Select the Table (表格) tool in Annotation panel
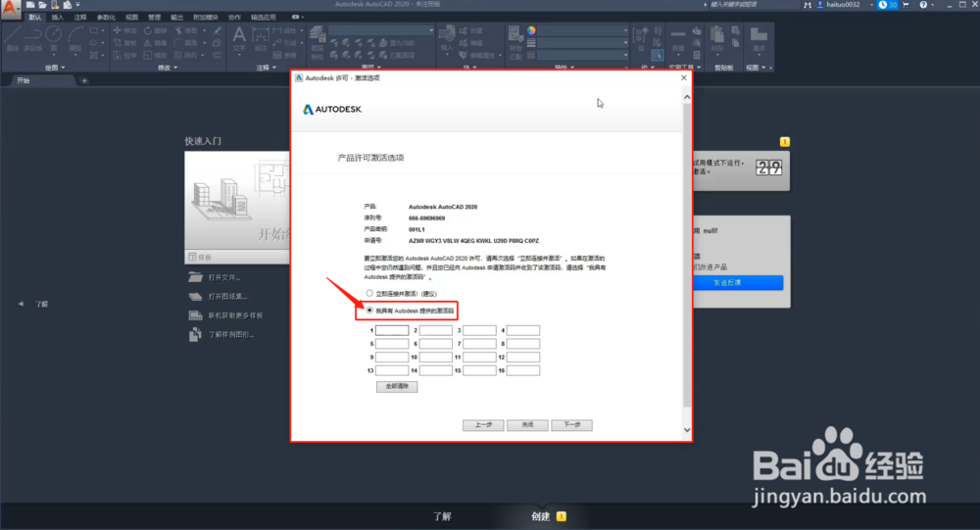 (285, 55)
